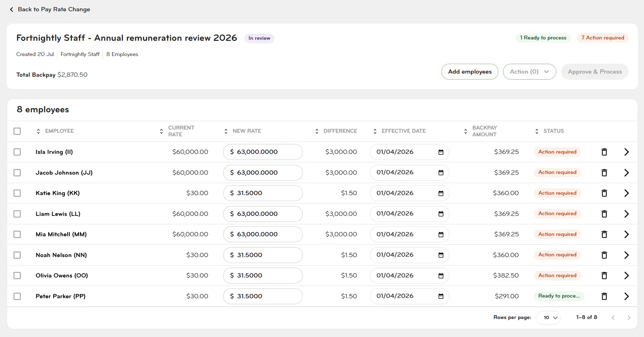Viewport: 644px width, 337px height.
Task: Sort table by Difference column
Action: 317,131
